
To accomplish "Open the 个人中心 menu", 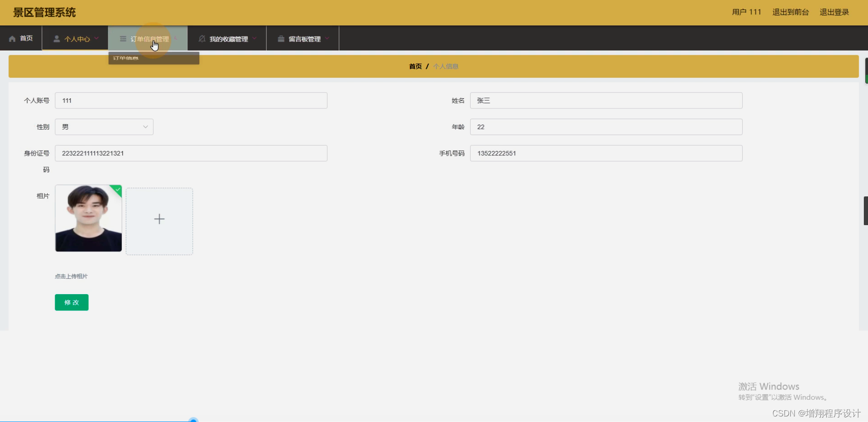I will point(75,38).
